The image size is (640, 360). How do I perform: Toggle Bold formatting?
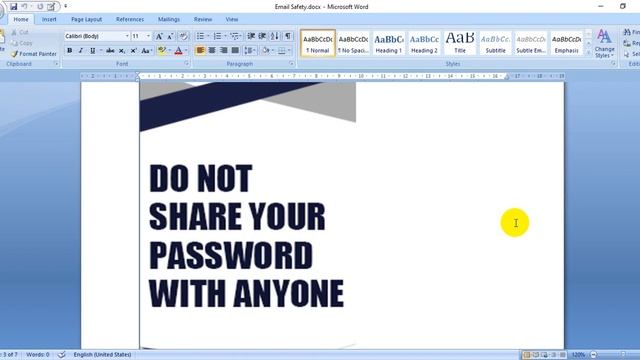click(x=69, y=51)
